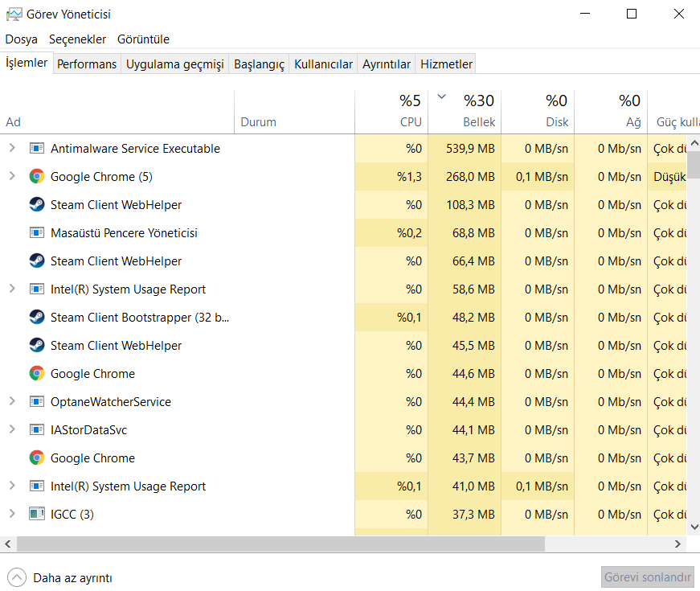Click the Google Chrome (5) icon
Viewport: 700px width, 591px height.
[36, 177]
